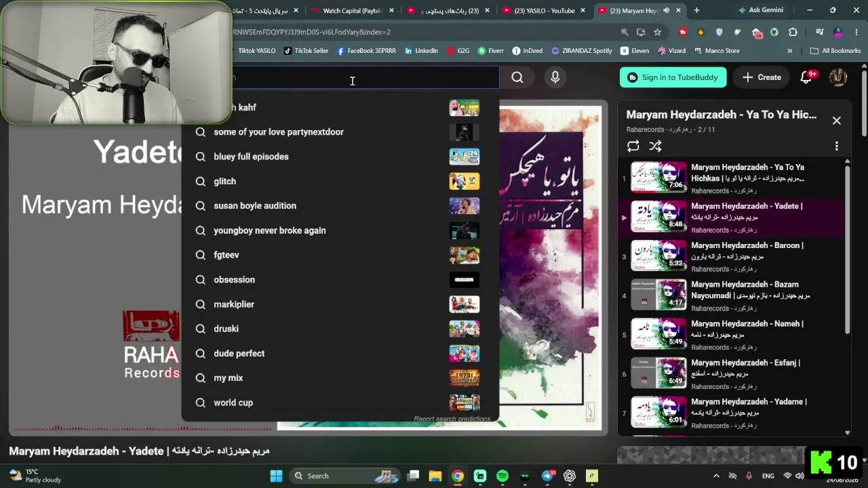Open the ZIRANDAZ Spotify bookmark

pyautogui.click(x=582, y=51)
